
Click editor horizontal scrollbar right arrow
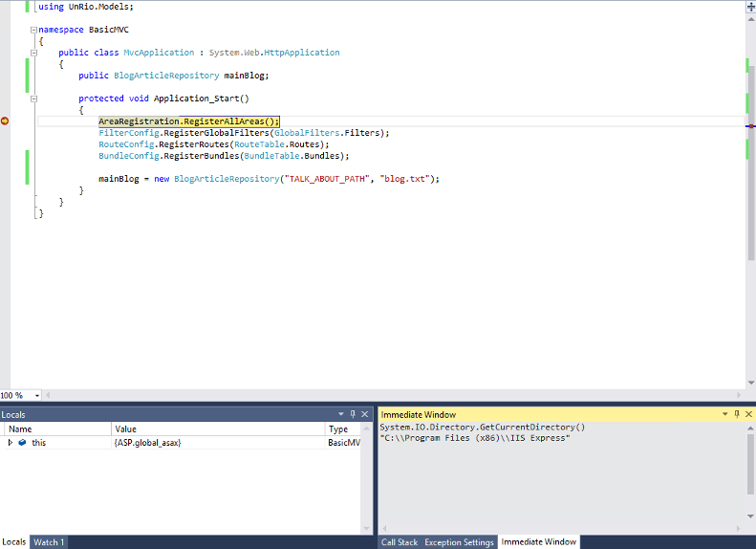[x=739, y=395]
